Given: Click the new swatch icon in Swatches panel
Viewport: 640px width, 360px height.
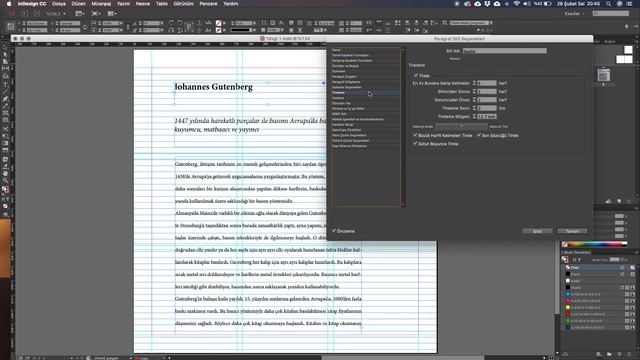Looking at the screenshot, I should coord(620,354).
